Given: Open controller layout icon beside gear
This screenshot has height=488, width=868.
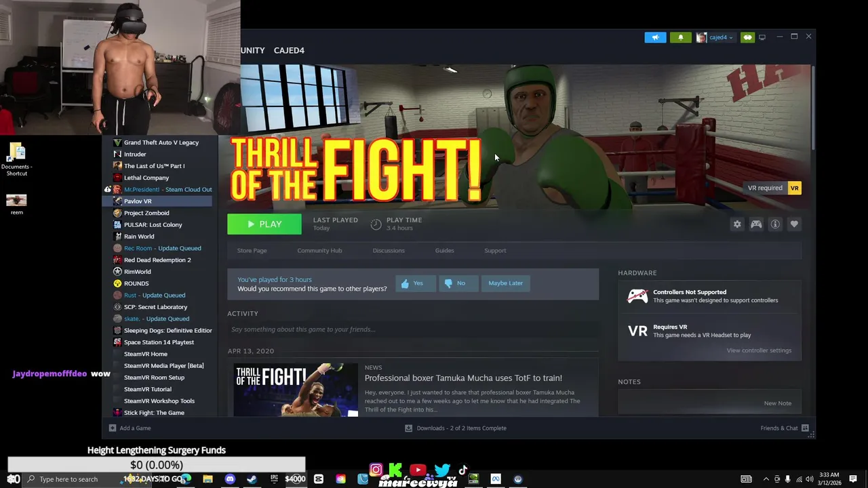Looking at the screenshot, I should [x=756, y=224].
